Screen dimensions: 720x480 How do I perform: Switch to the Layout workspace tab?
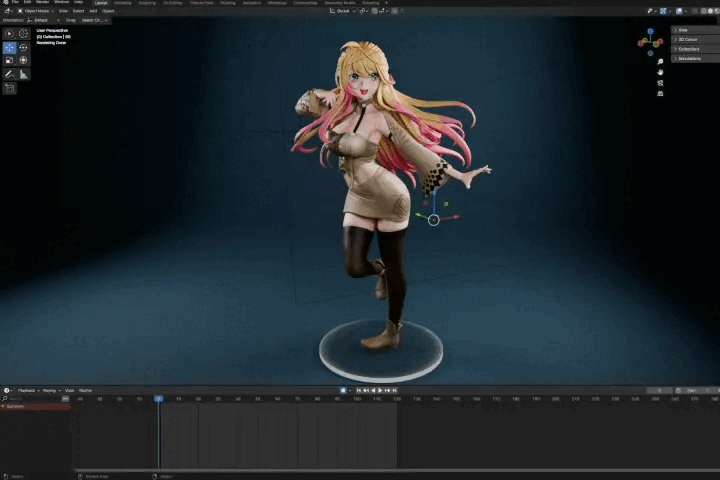pos(101,3)
